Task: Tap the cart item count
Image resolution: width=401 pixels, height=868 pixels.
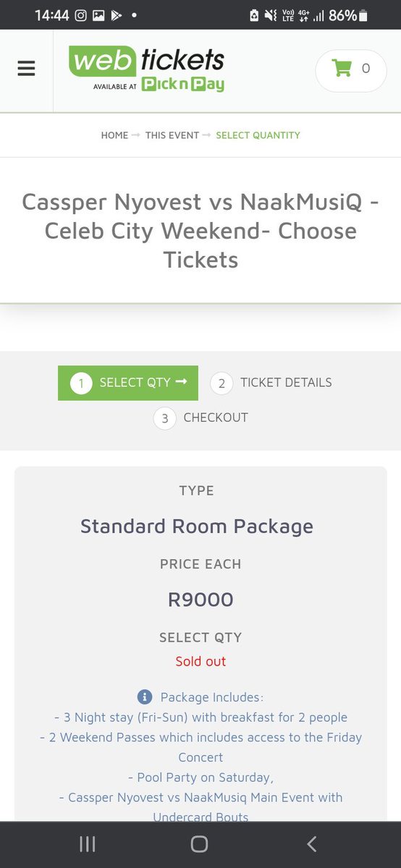Action: tap(366, 69)
